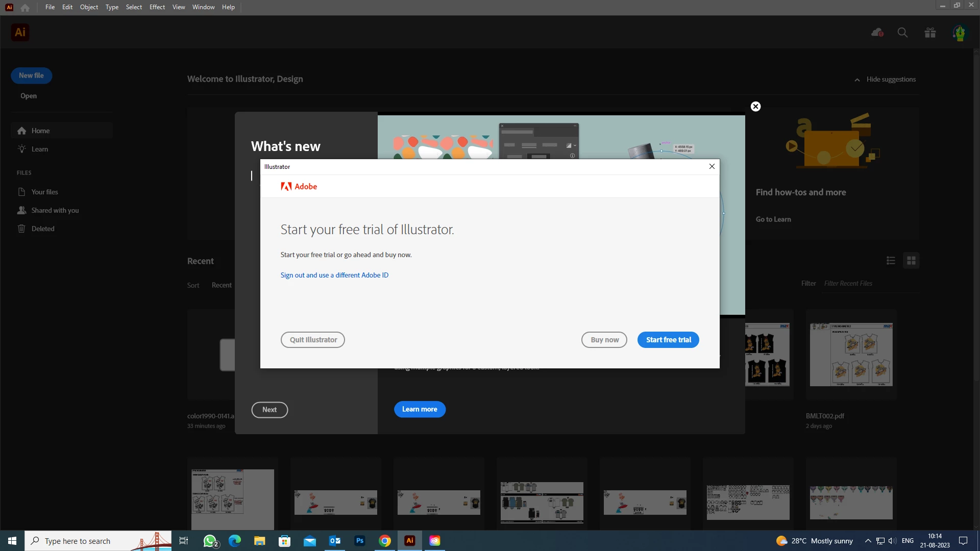Screen dimensions: 980x551
Task: Open the Effect menu
Action: 157,7
